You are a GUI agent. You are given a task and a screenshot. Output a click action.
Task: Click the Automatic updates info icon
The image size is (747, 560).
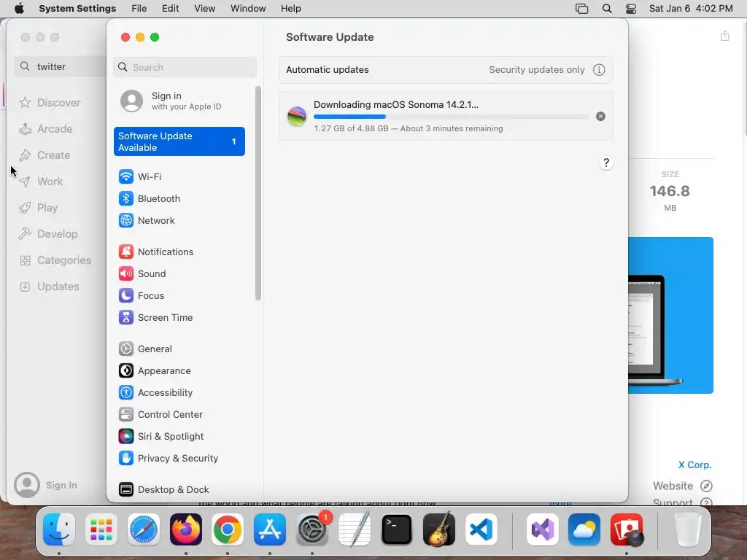pos(599,70)
